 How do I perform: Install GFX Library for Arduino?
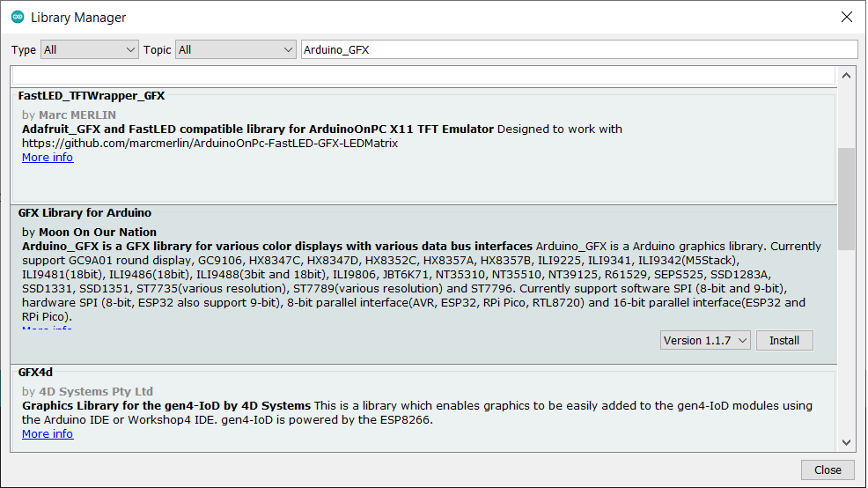[x=784, y=340]
